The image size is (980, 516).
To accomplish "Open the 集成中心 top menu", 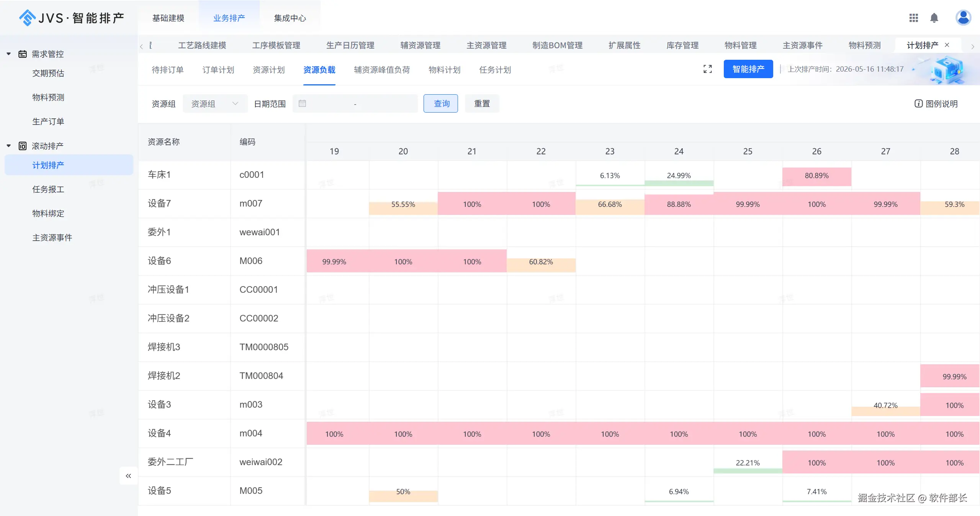I will point(290,18).
